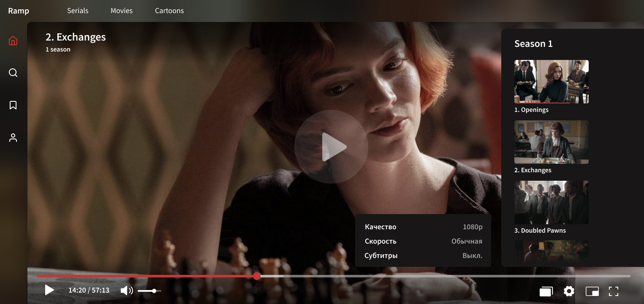Click the '2. Exchanges' title in episode list
This screenshot has width=644, height=304.
point(533,170)
